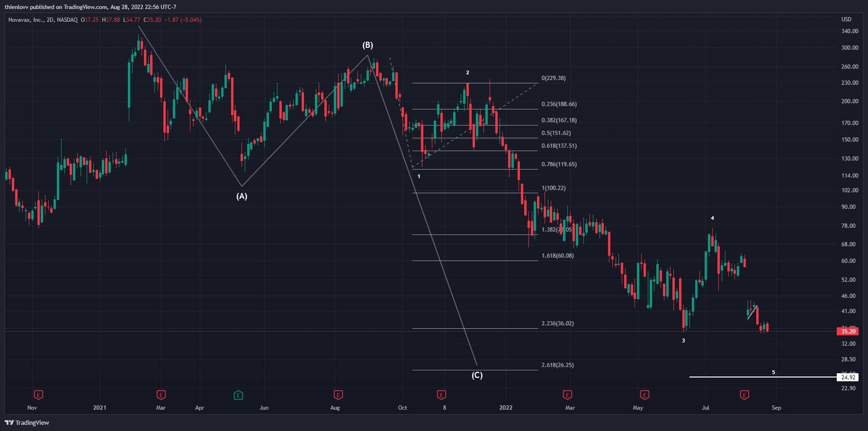The width and height of the screenshot is (868, 431).
Task: Click the green earnings marker icon
Action: (x=238, y=395)
